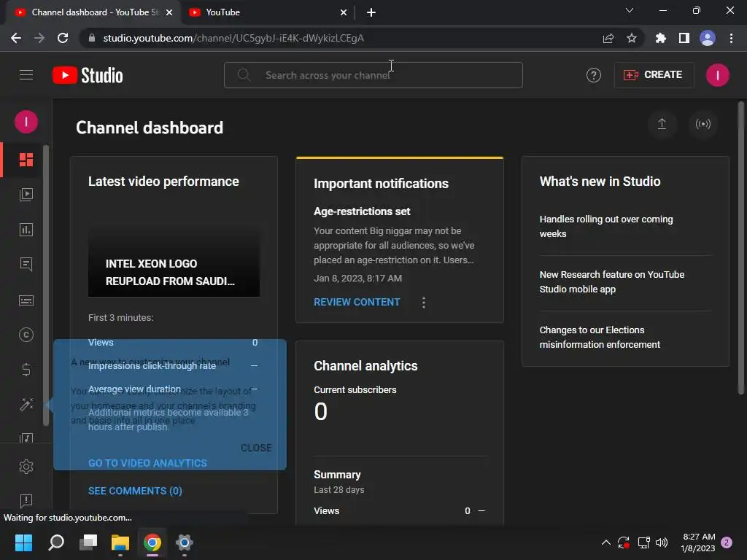Close the YouTube browser tab
The width and height of the screenshot is (747, 560).
[344, 12]
